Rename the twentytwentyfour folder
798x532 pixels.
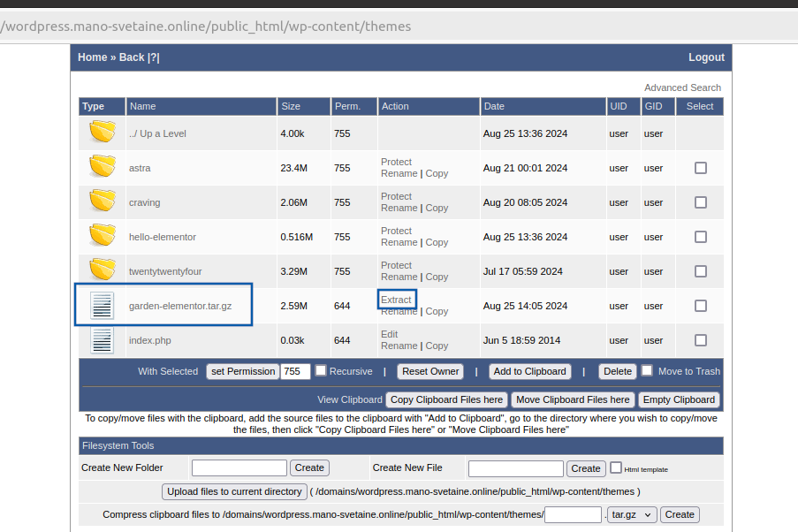pyautogui.click(x=399, y=277)
